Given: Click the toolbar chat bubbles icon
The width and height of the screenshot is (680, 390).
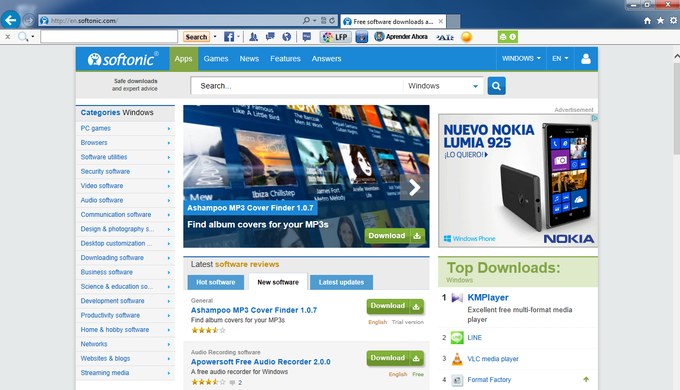Looking at the screenshot, I should click(x=270, y=37).
